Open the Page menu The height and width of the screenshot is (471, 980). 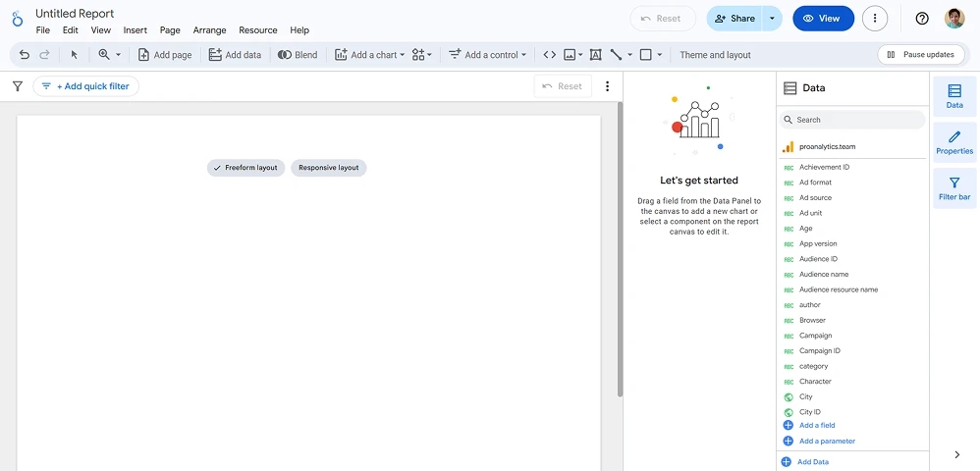(x=170, y=30)
